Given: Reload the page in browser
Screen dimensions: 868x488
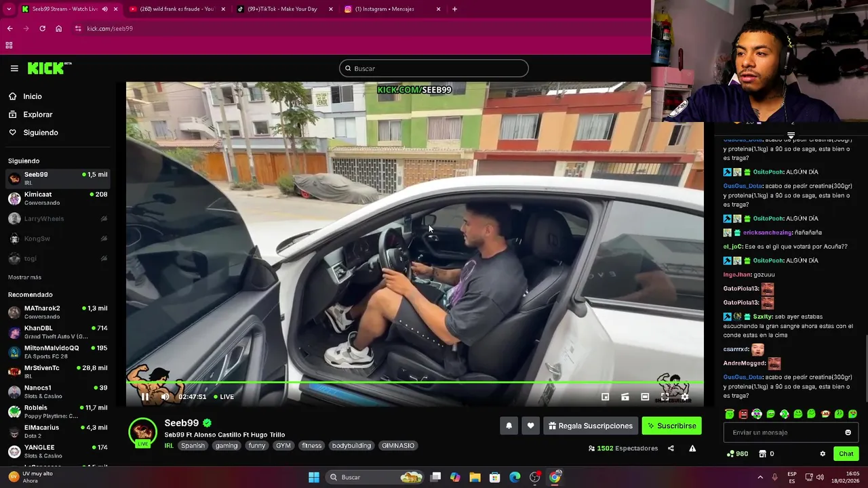Looking at the screenshot, I should pyautogui.click(x=42, y=28).
